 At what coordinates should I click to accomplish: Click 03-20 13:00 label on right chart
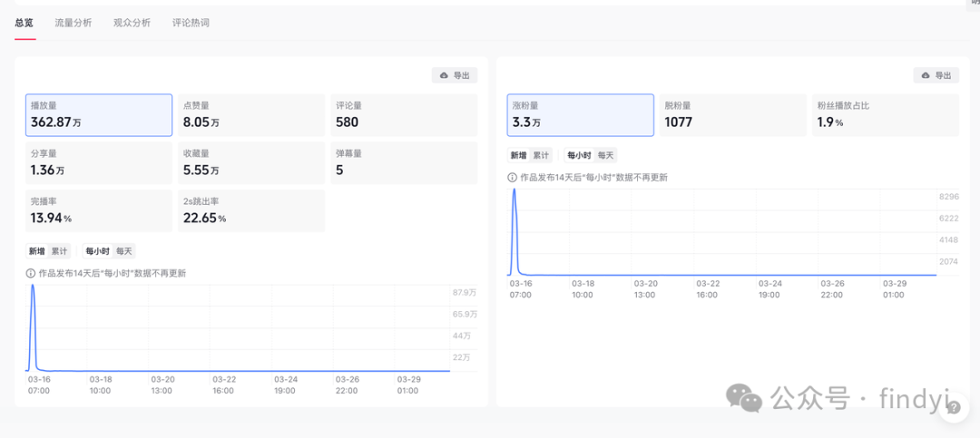pos(646,288)
